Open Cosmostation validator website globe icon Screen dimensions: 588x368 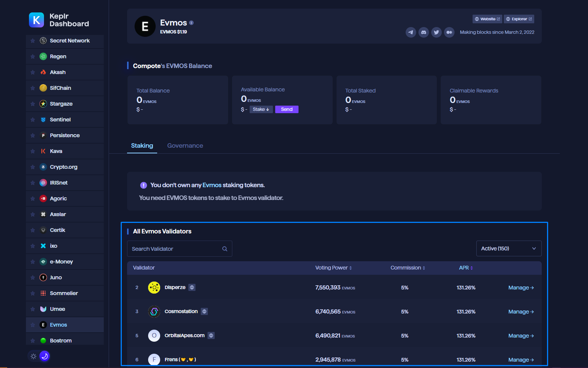click(204, 312)
